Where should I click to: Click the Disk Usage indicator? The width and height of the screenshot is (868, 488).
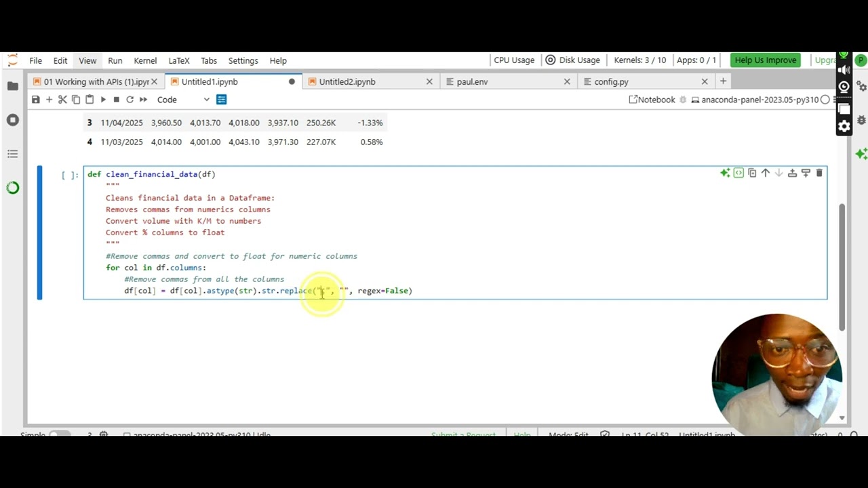pos(573,60)
